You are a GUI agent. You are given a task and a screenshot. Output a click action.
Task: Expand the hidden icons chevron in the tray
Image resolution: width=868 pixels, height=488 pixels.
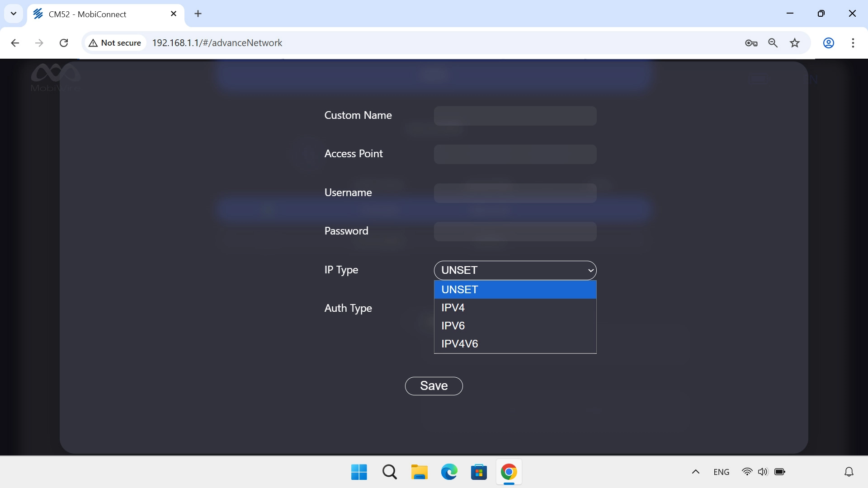[x=695, y=472]
